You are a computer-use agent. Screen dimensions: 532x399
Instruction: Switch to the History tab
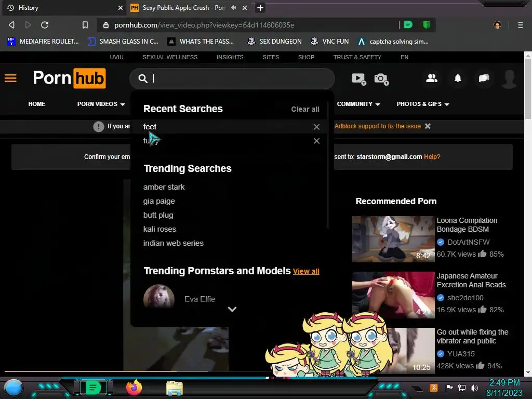[x=63, y=8]
